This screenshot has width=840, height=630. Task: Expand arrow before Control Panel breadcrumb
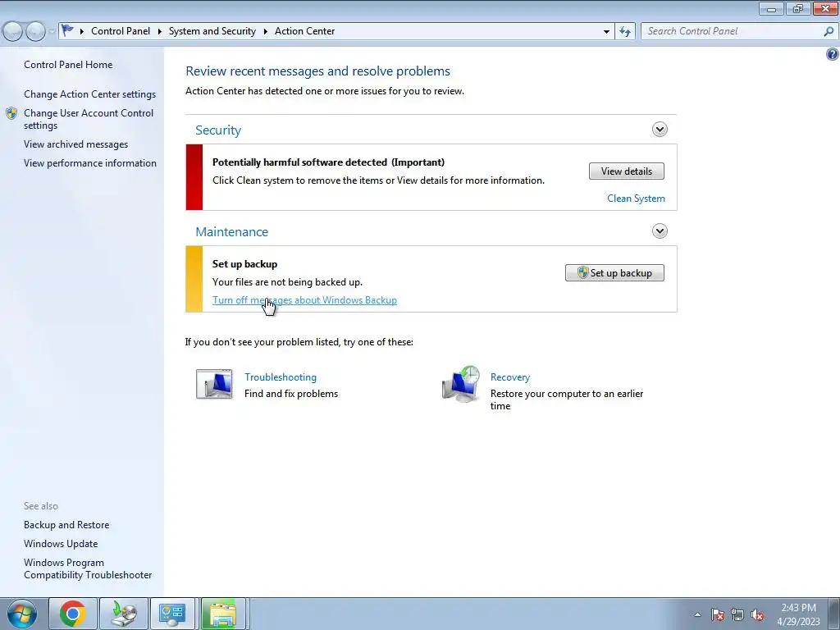(x=82, y=32)
